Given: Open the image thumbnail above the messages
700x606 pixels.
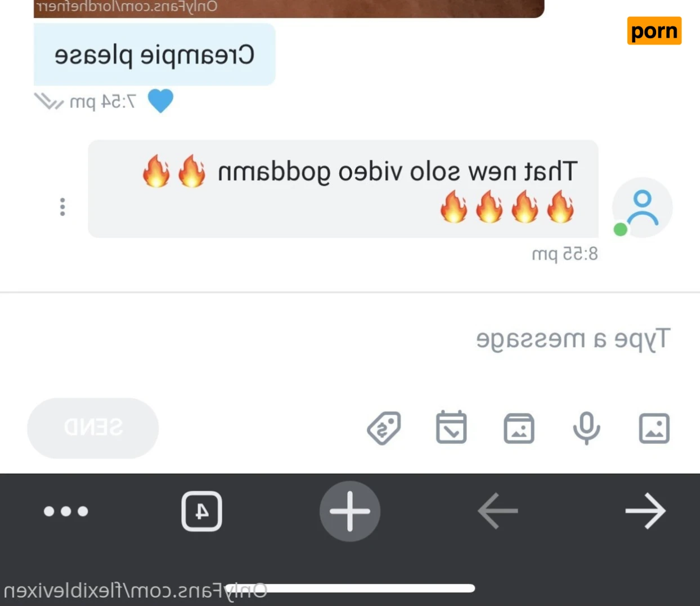Looking at the screenshot, I should (x=289, y=8).
